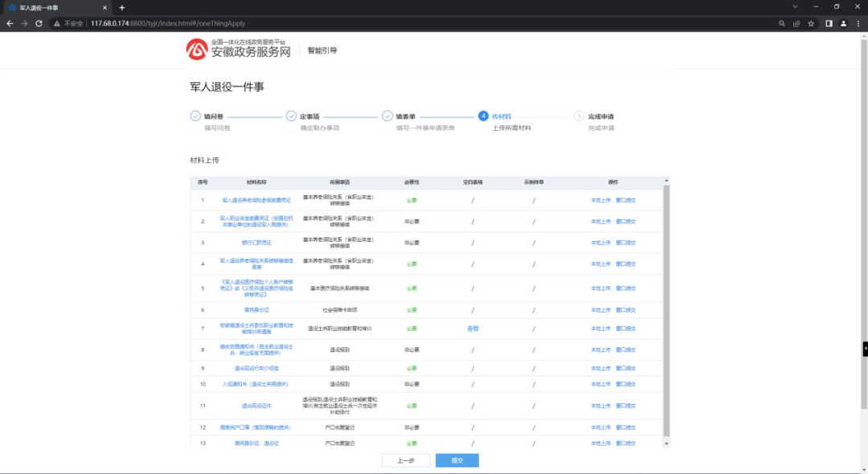This screenshot has height=474, width=868.
Task: Click the 智能引导 header label
Action: click(x=322, y=51)
